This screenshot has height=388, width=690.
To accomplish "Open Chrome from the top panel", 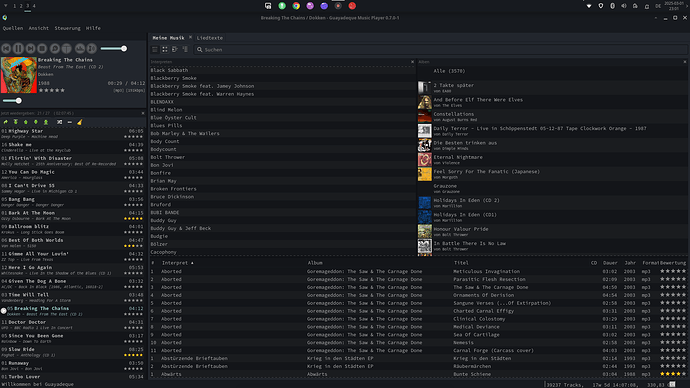I will (296, 6).
